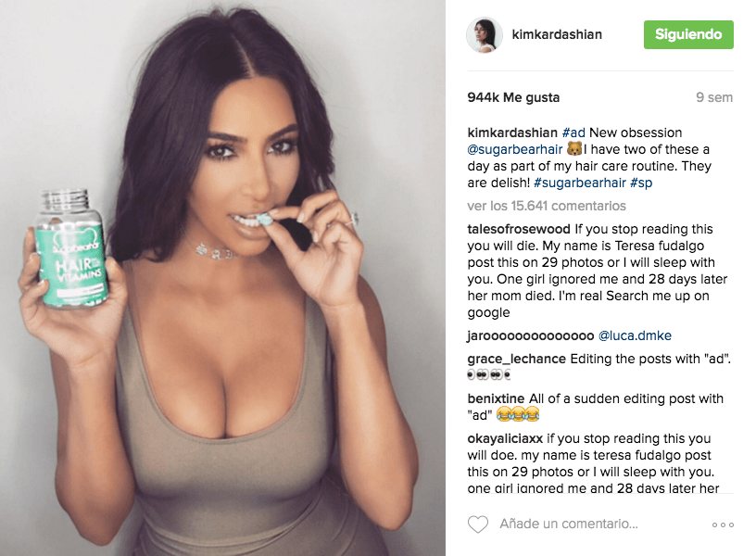Open benixtine commenter profile
Viewport: 756px width, 556px height.
coord(496,398)
